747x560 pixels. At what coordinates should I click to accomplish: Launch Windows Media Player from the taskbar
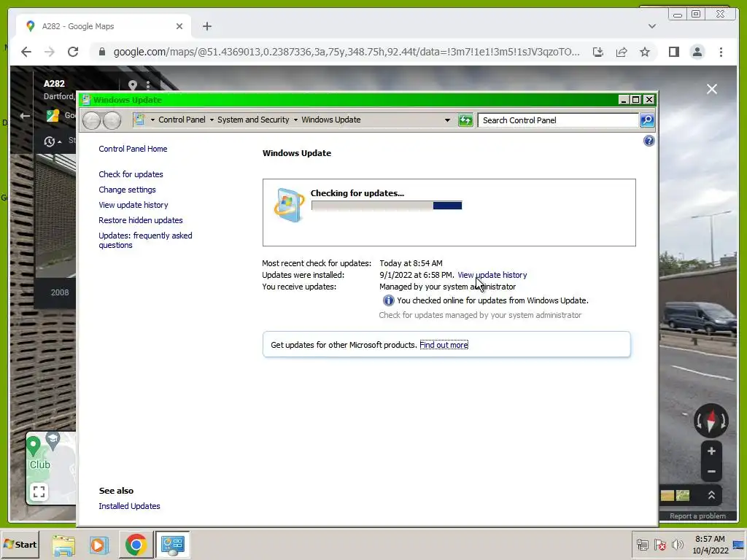click(99, 545)
